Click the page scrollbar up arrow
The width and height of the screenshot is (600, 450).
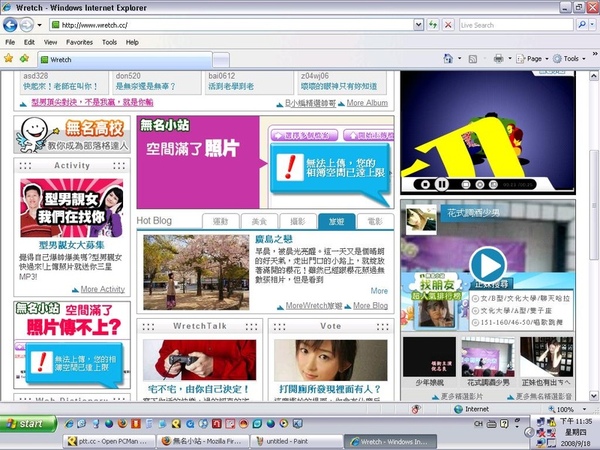click(593, 76)
